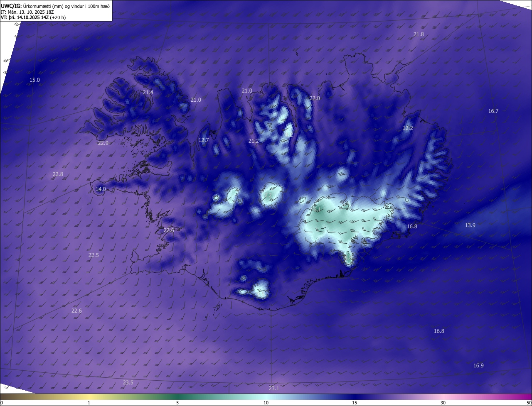The image size is (532, 406).
Task: Click the 21.2 value label
Action: tap(254, 141)
